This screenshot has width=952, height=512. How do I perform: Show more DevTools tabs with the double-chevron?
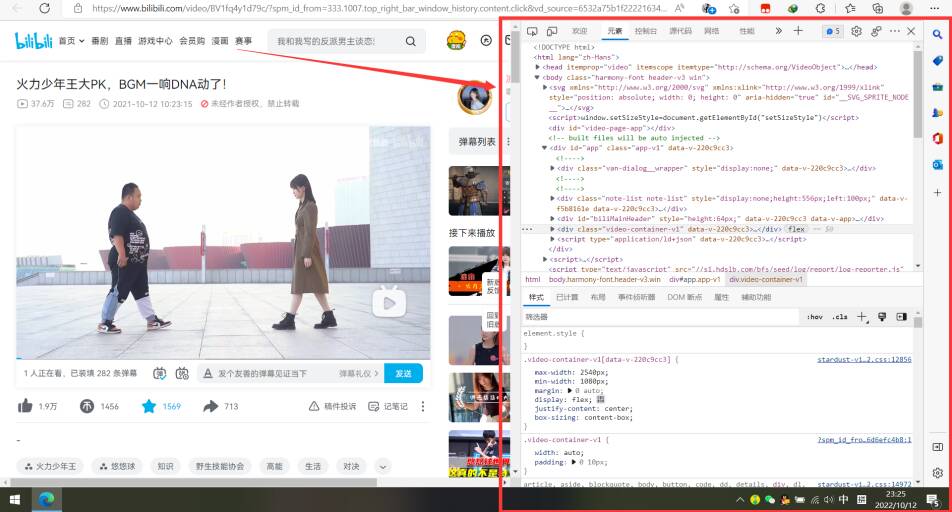click(778, 31)
